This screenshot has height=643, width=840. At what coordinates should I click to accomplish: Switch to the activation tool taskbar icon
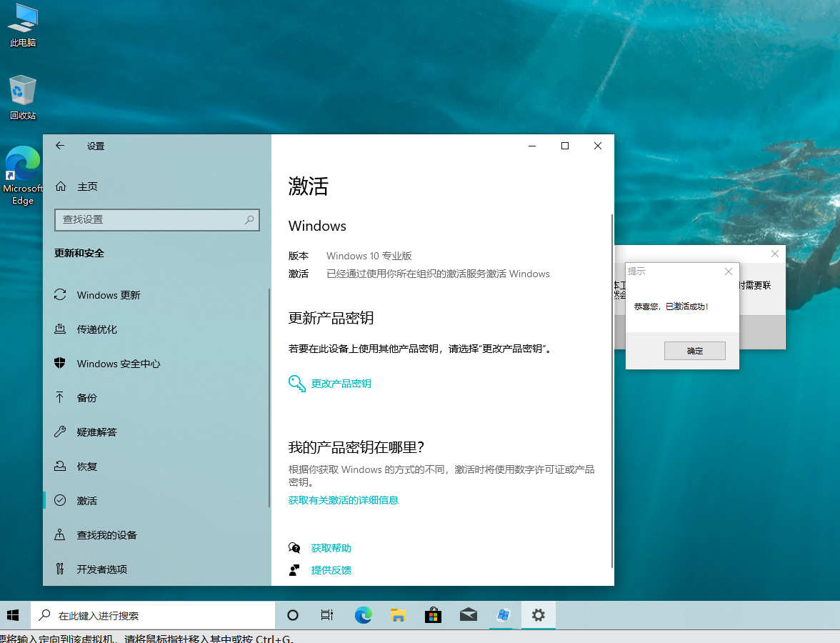(503, 615)
